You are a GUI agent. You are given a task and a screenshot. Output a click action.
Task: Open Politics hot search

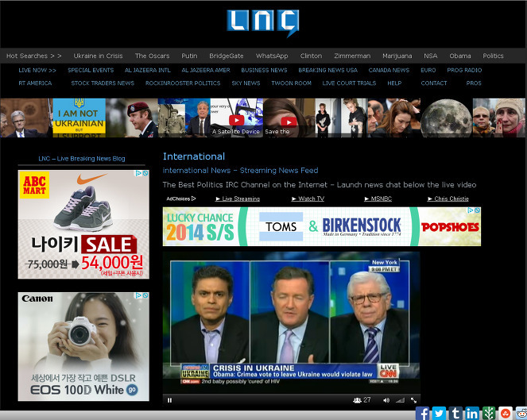[x=493, y=56]
